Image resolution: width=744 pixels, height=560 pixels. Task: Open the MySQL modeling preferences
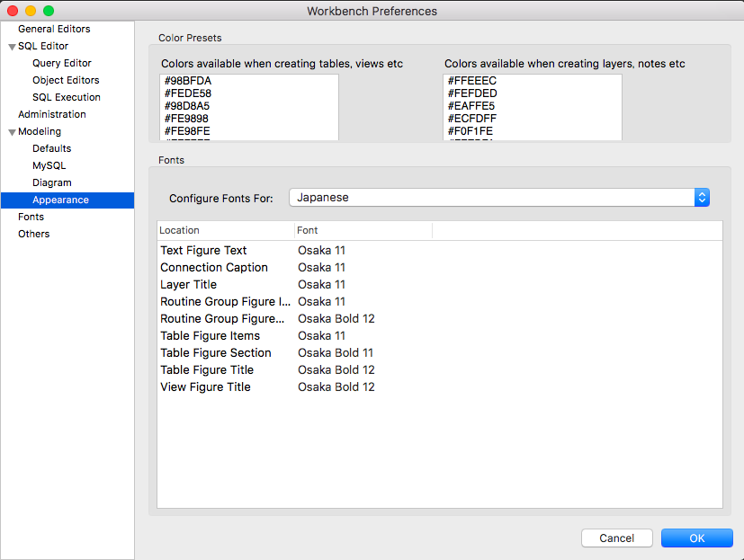49,165
